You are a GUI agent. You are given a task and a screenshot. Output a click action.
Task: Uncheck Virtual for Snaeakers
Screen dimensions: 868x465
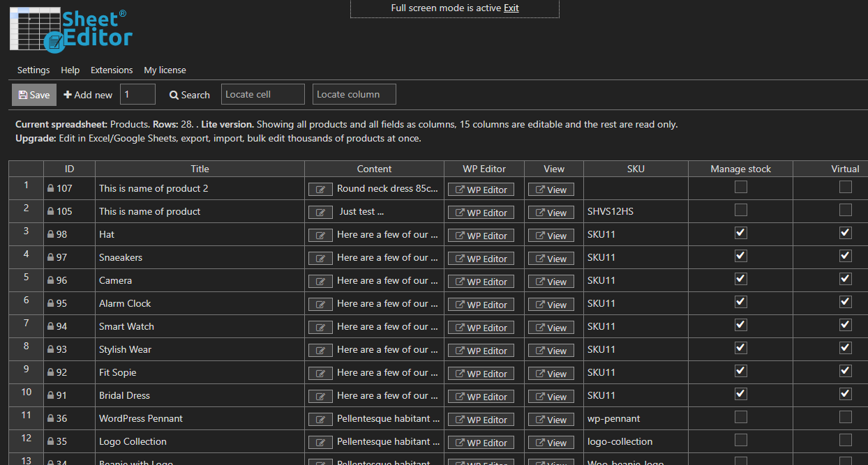click(x=846, y=256)
